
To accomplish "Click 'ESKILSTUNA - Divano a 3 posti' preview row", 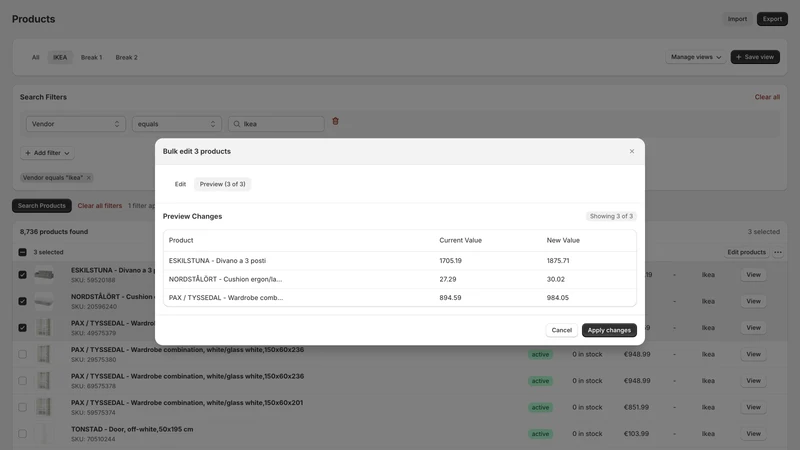I will pyautogui.click(x=400, y=261).
